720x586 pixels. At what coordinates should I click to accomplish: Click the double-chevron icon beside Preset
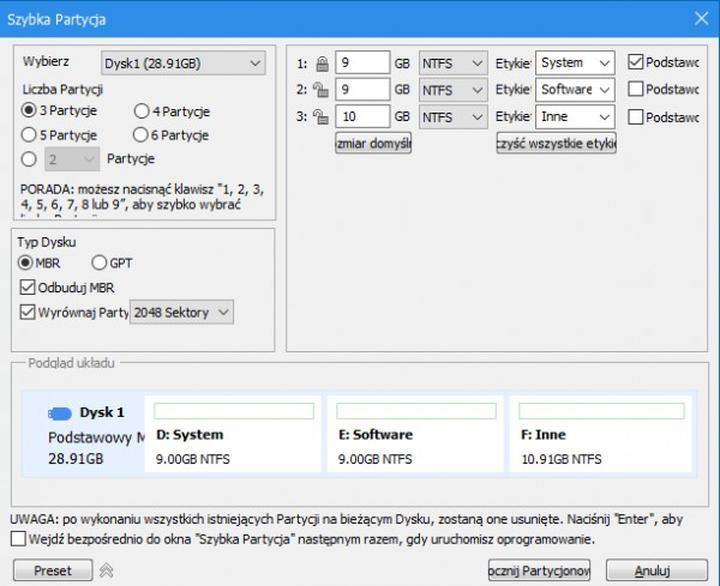[x=104, y=571]
